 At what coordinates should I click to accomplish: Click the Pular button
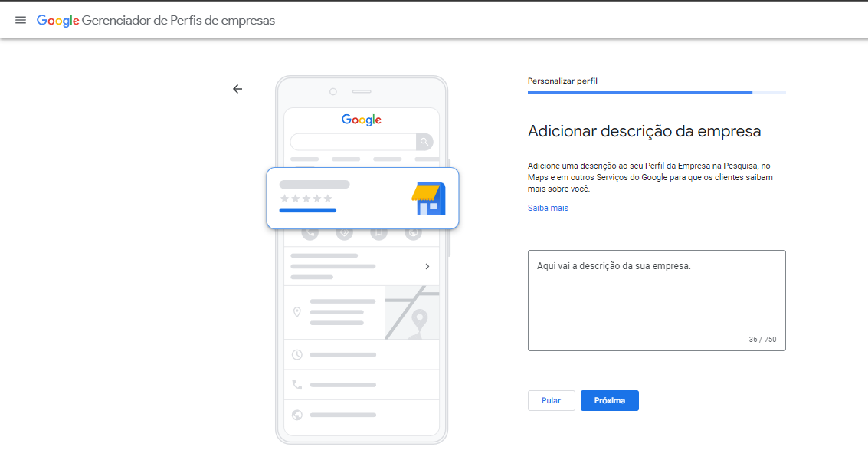[551, 400]
